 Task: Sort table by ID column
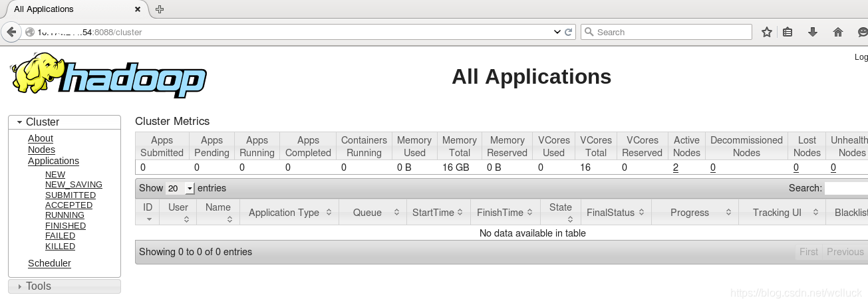coord(148,213)
